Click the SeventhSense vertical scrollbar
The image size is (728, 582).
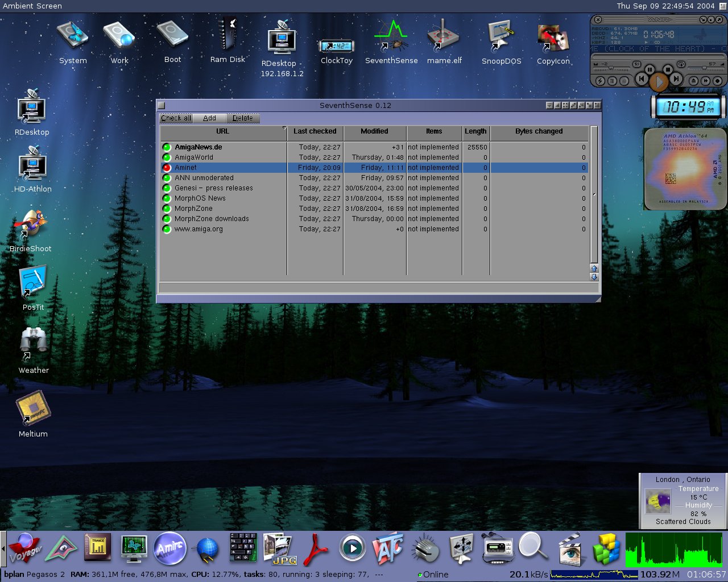(x=594, y=195)
